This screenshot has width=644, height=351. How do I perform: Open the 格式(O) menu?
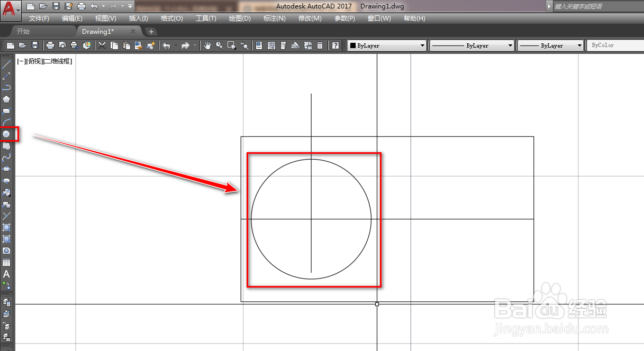coord(172,18)
